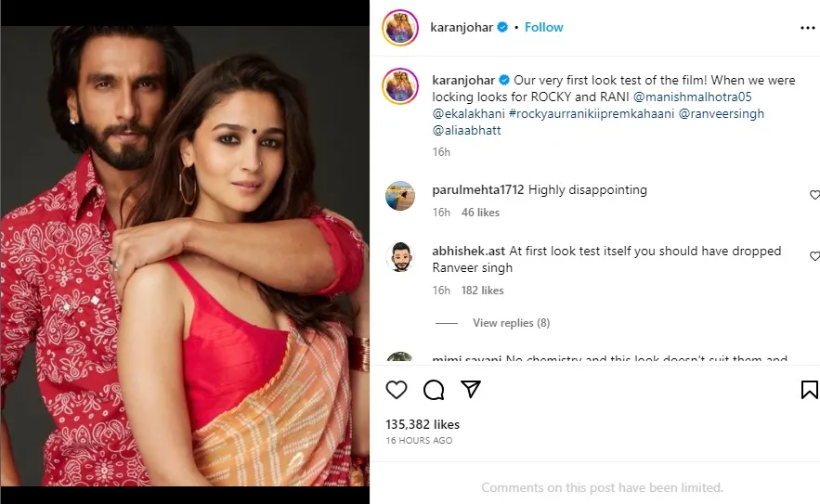Like abhishek.ast's comment
Screen dimensions: 820x504
pos(814,256)
